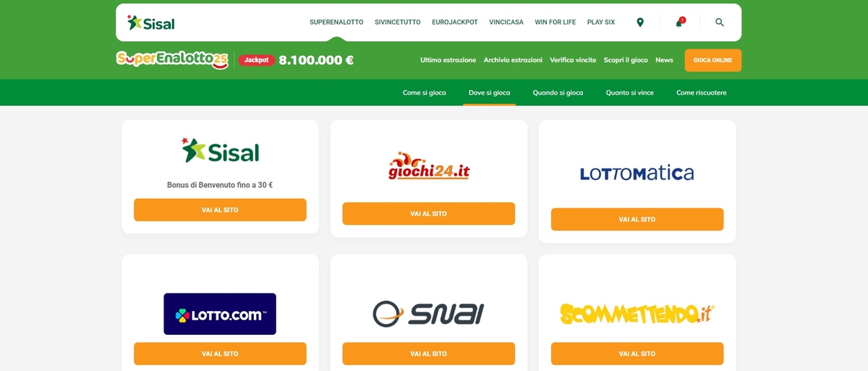Screen dimensions: 868x371
Task: Select the Lottomatica logo
Action: [637, 173]
